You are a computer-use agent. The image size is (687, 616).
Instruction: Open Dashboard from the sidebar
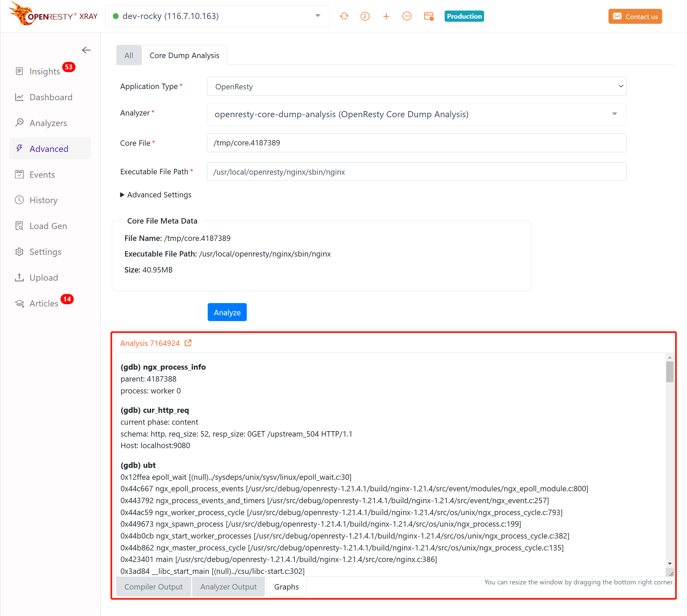(x=51, y=97)
